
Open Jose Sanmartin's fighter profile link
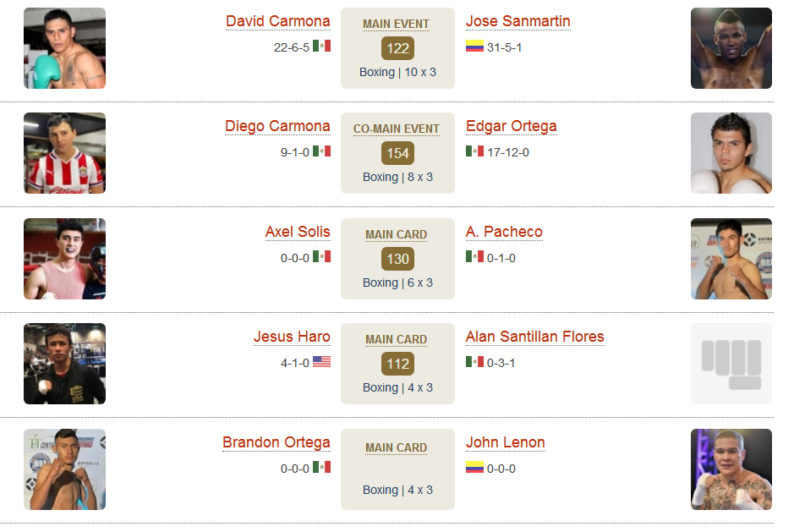[x=518, y=21]
